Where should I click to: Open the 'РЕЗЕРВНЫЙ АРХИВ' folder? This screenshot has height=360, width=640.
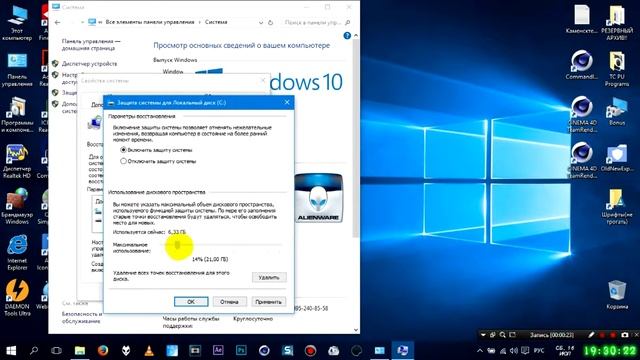click(x=617, y=22)
